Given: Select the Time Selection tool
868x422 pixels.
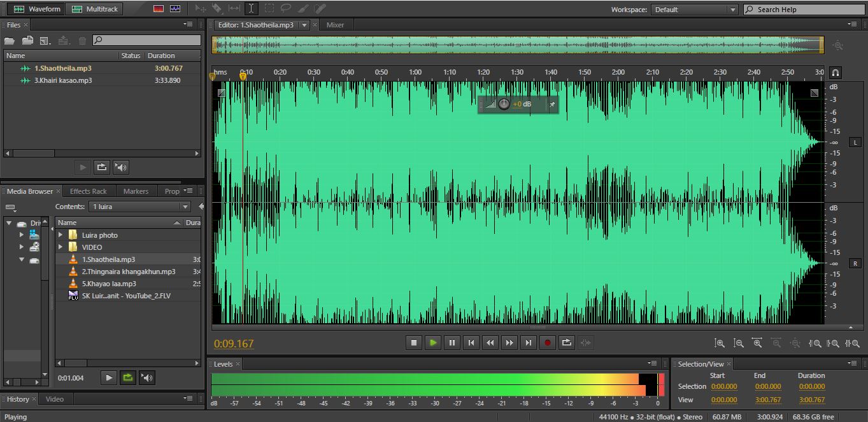Looking at the screenshot, I should click(x=252, y=9).
